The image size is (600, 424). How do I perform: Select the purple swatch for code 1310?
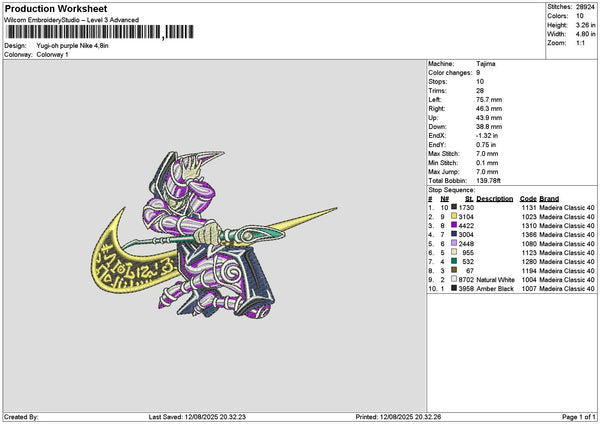coord(454,225)
